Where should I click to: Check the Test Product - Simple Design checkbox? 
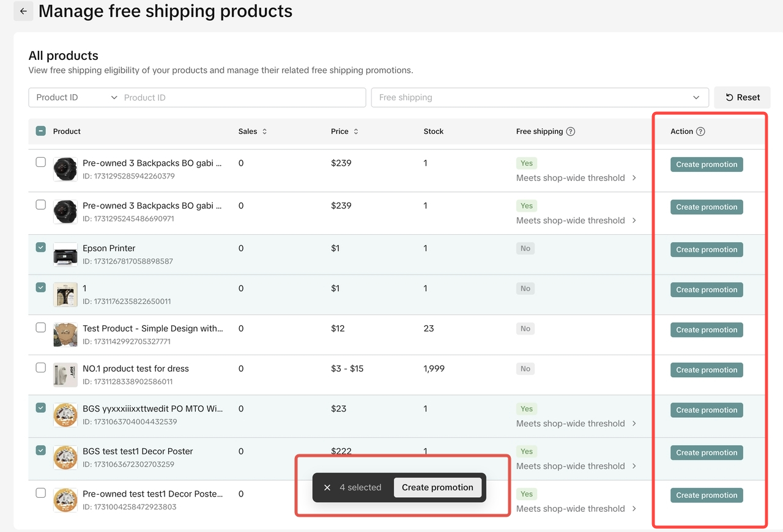pos(41,327)
